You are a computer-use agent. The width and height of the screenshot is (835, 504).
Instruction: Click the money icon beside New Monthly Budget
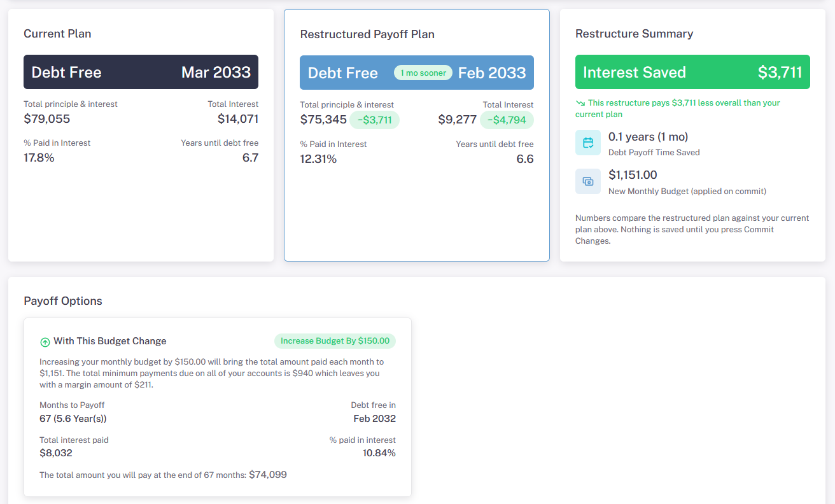[x=588, y=181]
